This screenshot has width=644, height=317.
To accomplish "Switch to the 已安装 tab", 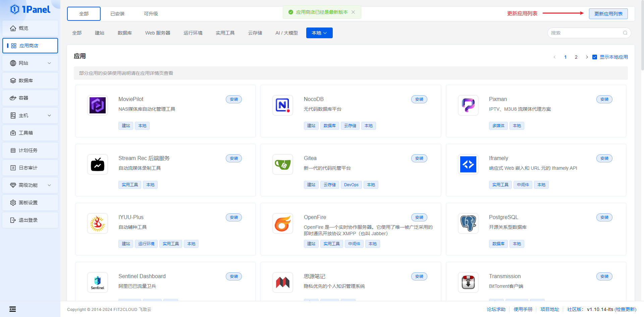I will 117,14.
